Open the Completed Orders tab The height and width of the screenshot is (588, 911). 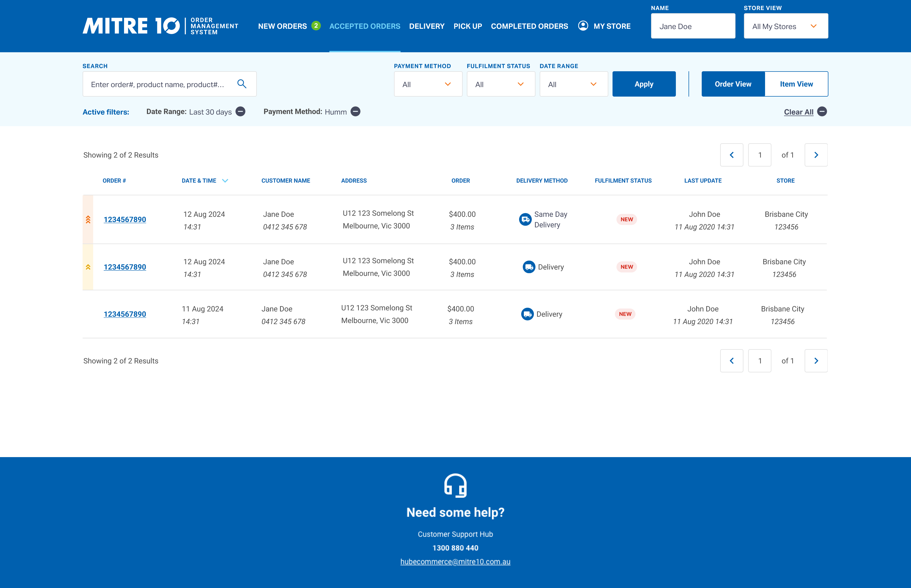click(x=529, y=26)
